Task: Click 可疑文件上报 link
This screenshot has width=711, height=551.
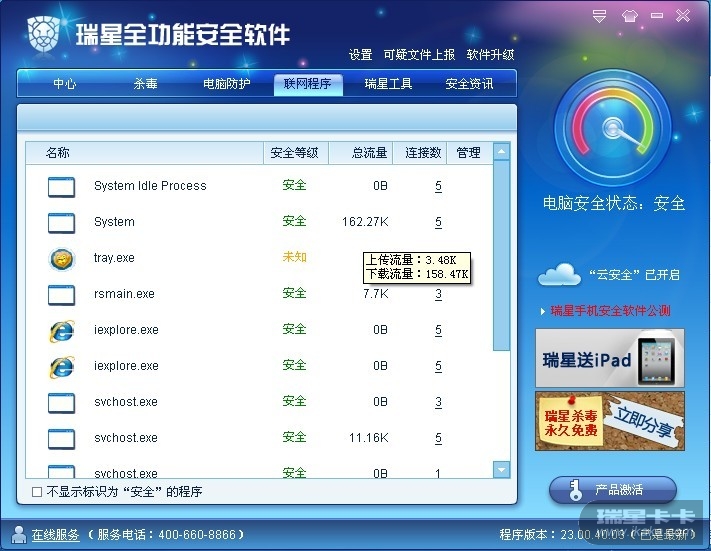Action: click(419, 55)
